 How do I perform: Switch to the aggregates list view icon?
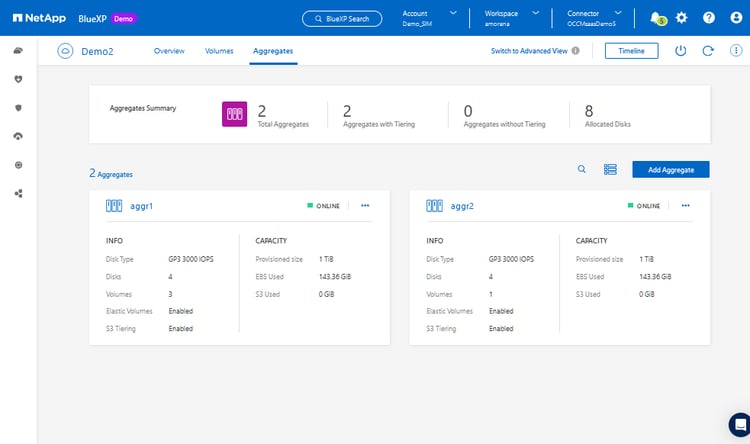click(610, 170)
